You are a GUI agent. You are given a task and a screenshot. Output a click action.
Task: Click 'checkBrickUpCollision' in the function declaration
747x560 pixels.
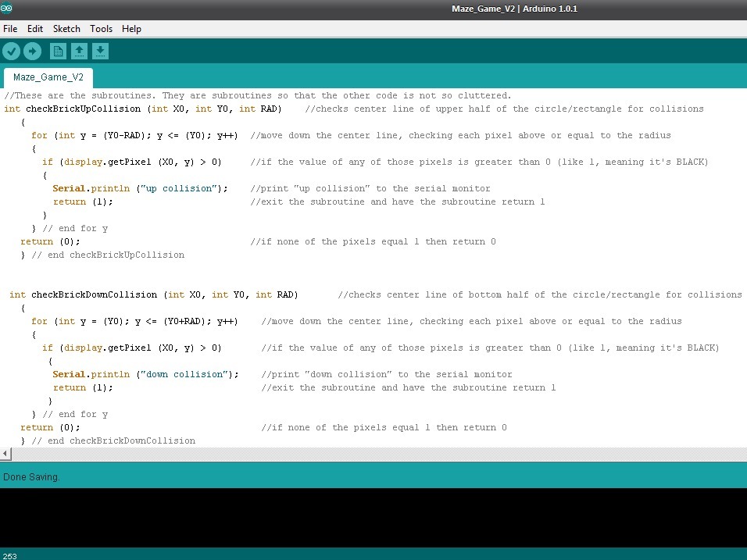click(84, 109)
